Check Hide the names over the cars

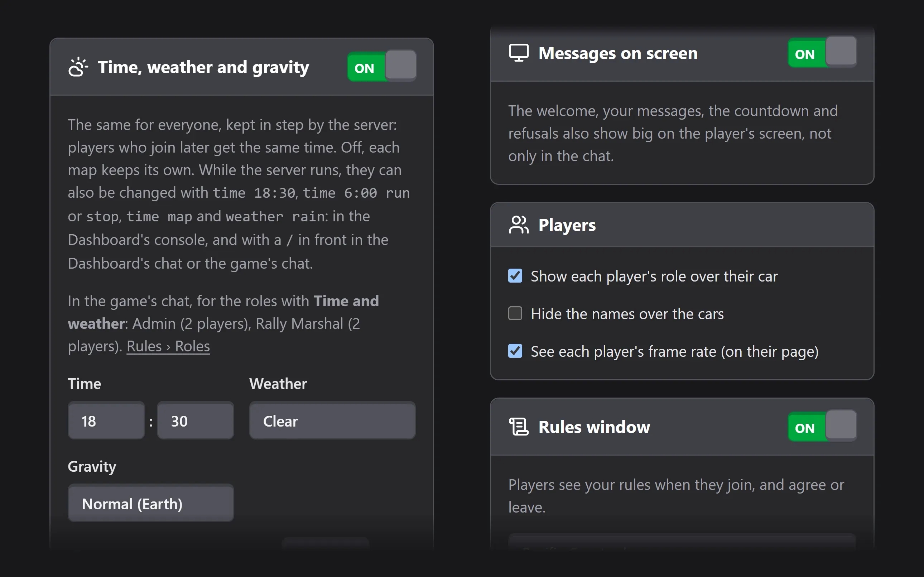click(x=515, y=314)
